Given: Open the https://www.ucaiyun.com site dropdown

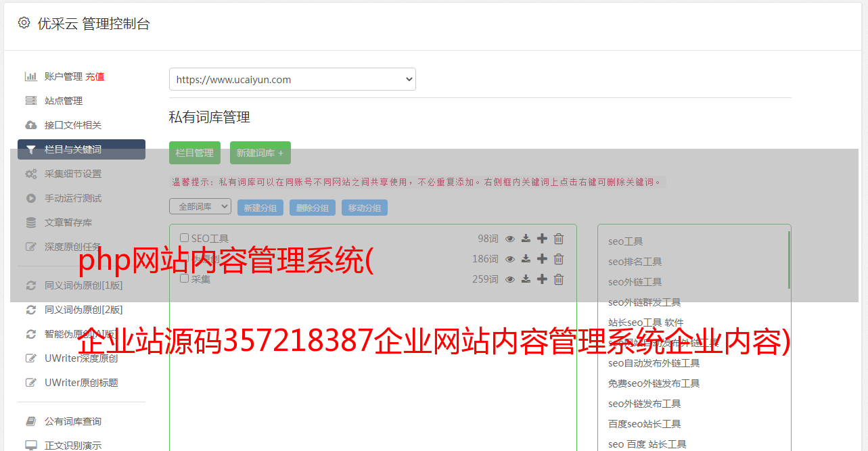Looking at the screenshot, I should tap(292, 79).
